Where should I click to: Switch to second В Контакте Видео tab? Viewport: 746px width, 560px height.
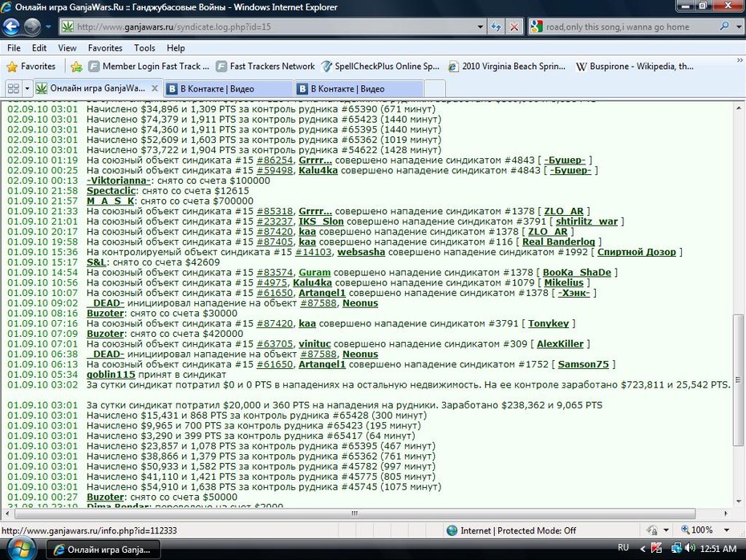[x=359, y=88]
